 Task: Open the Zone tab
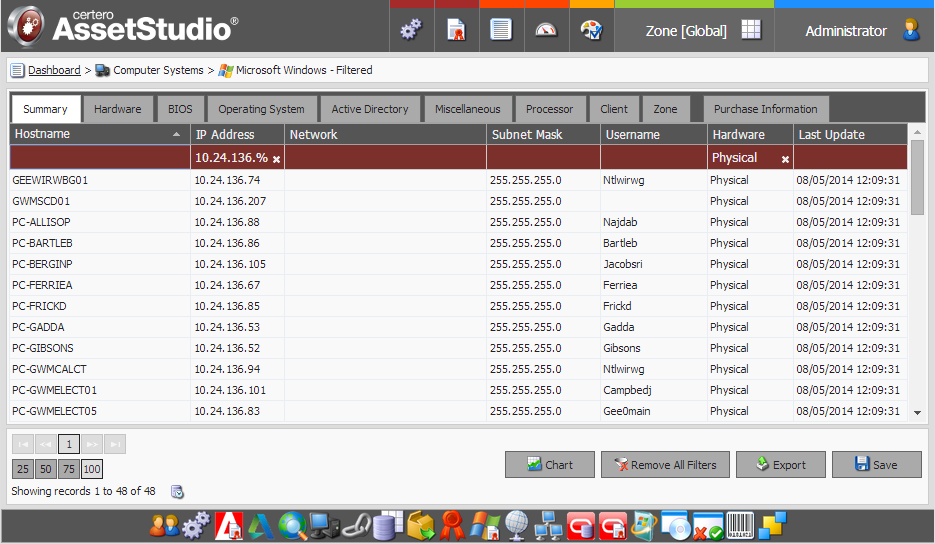665,109
